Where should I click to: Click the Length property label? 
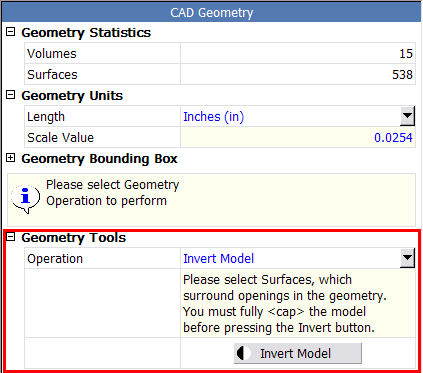[46, 117]
